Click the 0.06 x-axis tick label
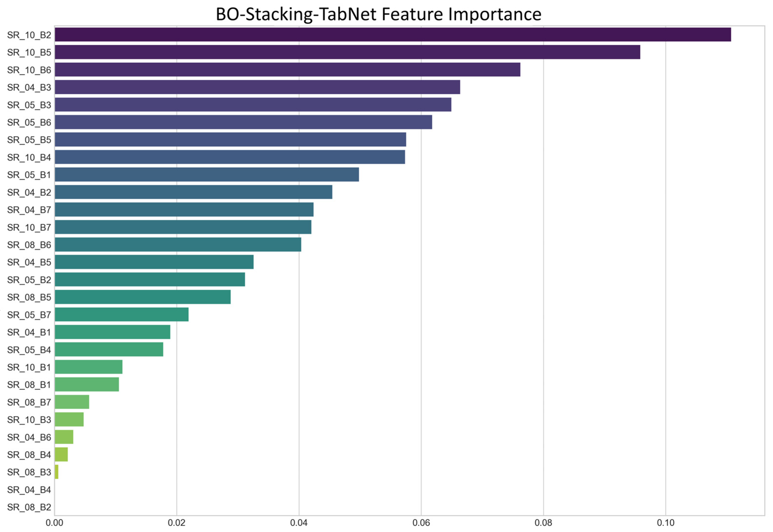 (x=421, y=523)
